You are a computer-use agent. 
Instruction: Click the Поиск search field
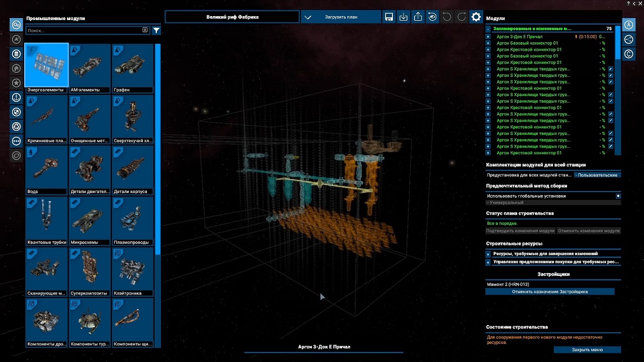88,31
